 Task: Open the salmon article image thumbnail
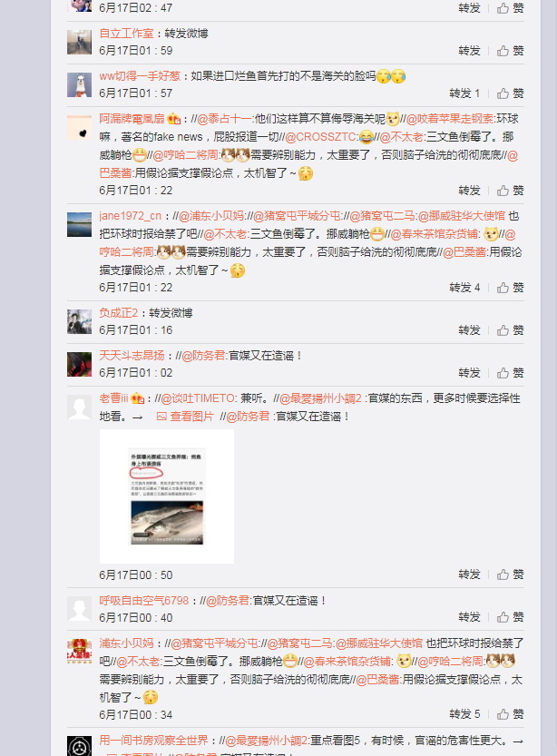pyautogui.click(x=167, y=496)
